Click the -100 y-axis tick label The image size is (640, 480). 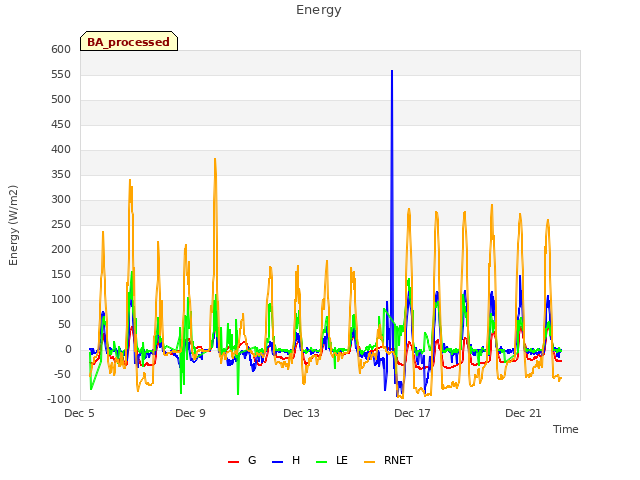(59, 399)
